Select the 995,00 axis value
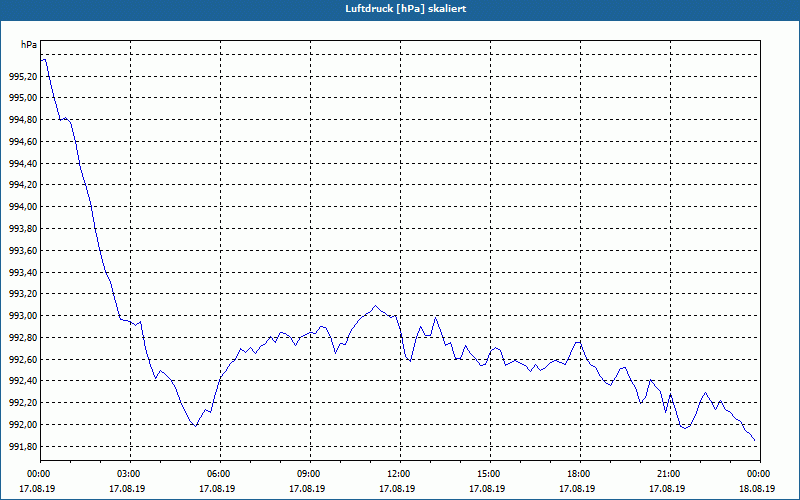 pos(23,98)
